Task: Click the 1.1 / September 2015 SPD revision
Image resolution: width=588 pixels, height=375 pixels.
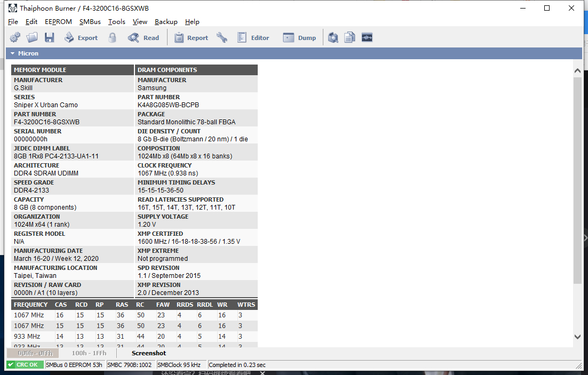Action: coord(169,276)
